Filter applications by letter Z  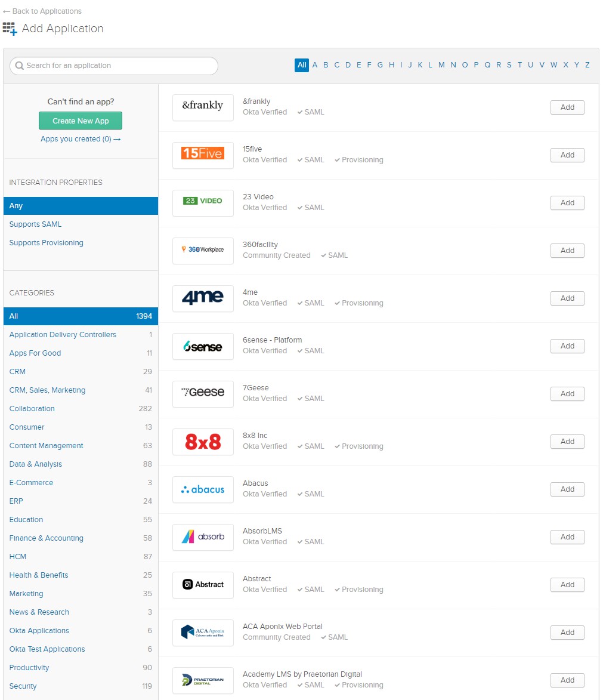[587, 65]
